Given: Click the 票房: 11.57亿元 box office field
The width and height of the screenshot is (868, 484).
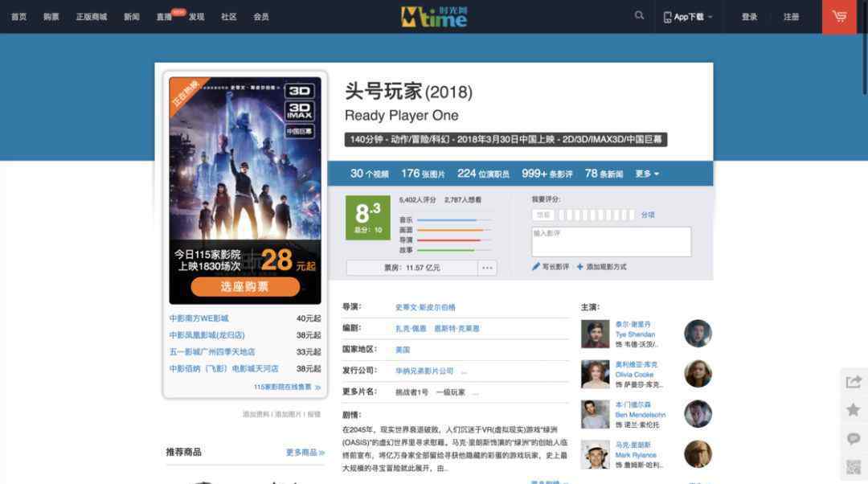Looking at the screenshot, I should coord(411,268).
